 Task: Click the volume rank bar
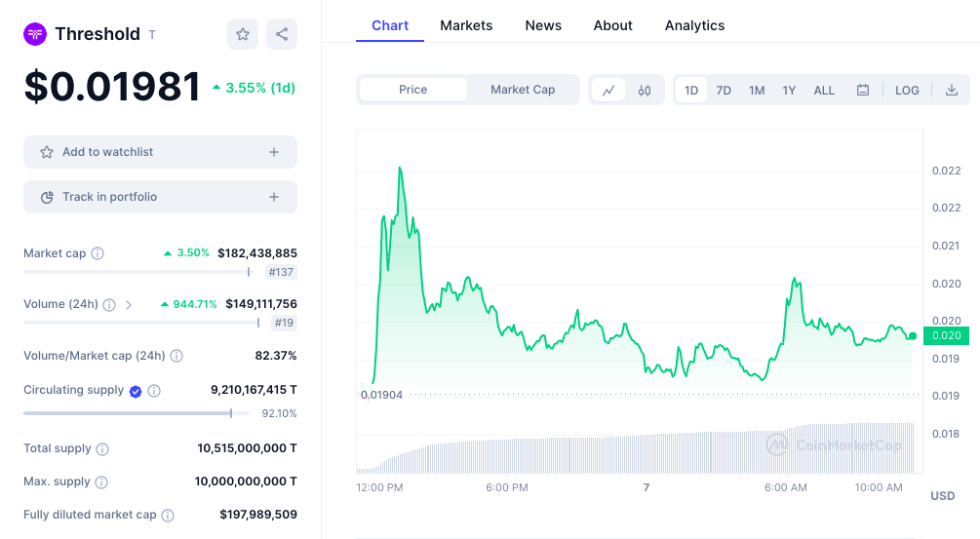(141, 323)
